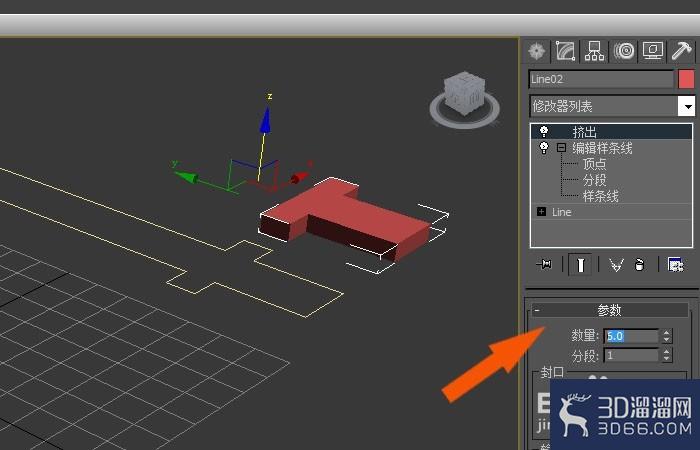700x450 pixels.
Task: Select the 顶点 sub-object level
Action: tap(594, 164)
